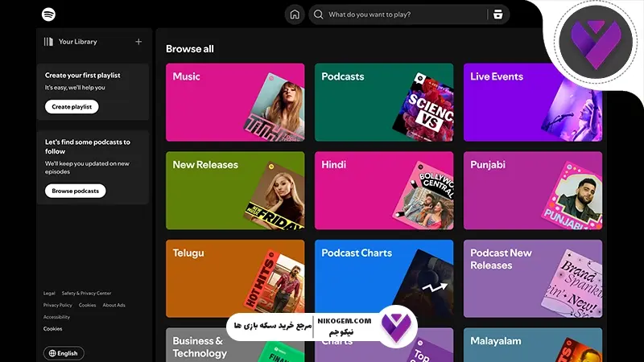
Task: Create playlist with plus icon
Action: [138, 42]
